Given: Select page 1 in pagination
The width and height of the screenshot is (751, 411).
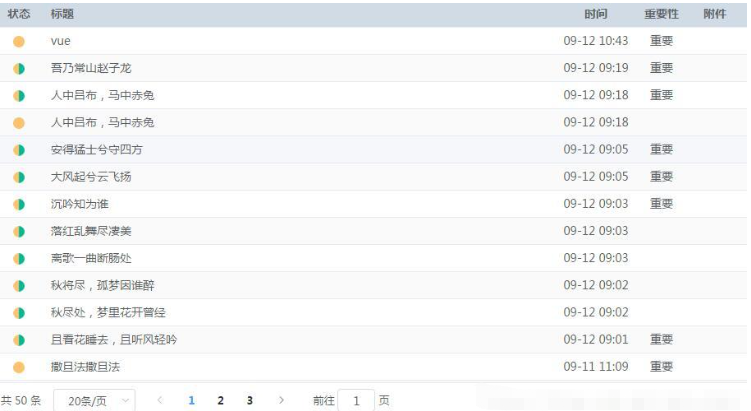Looking at the screenshot, I should point(192,400).
